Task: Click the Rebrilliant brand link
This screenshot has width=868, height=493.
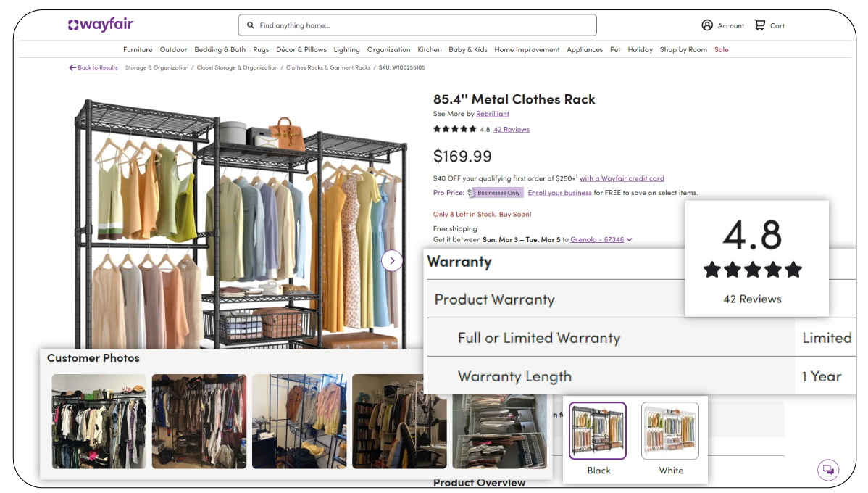Action: coord(493,114)
